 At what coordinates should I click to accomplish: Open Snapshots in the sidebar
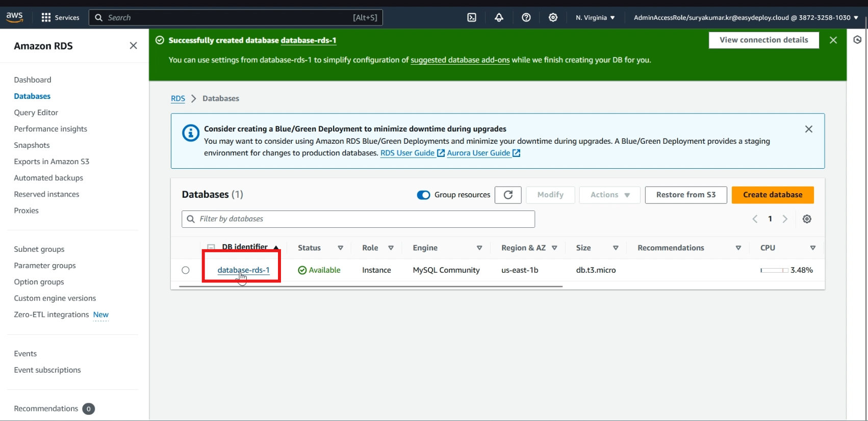point(32,145)
